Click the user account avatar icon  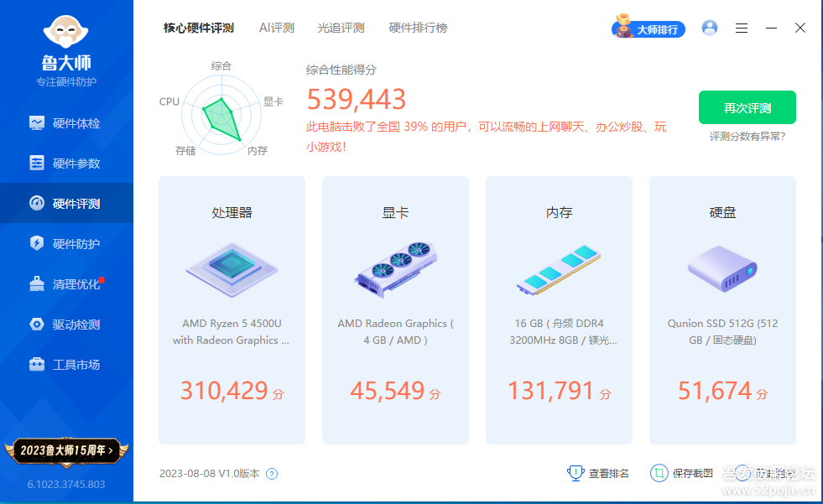[710, 28]
